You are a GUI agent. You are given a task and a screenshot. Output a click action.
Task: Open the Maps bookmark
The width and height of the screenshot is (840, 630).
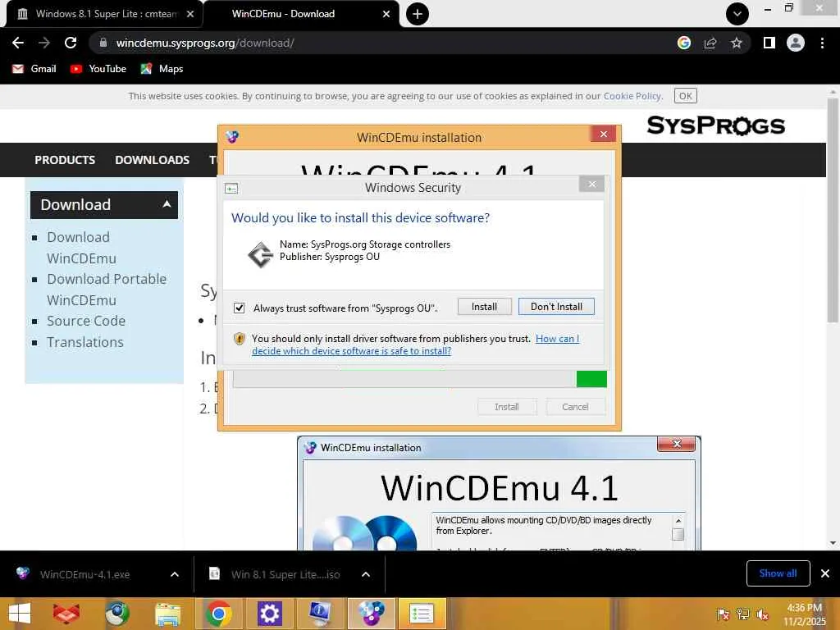[x=162, y=69]
